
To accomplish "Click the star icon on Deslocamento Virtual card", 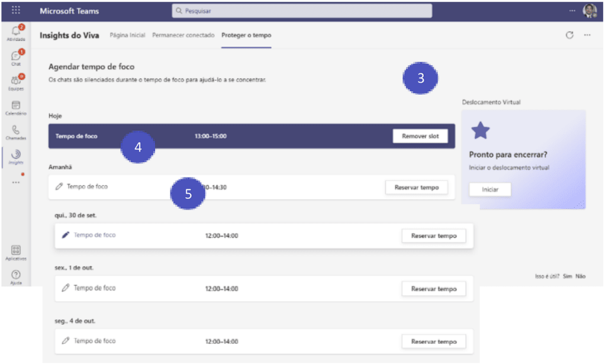I will (x=481, y=130).
